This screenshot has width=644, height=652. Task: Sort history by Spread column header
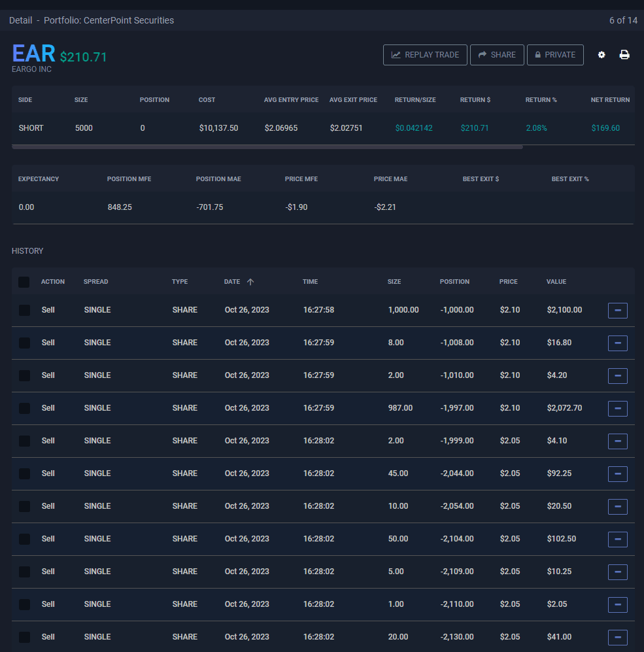pos(95,281)
